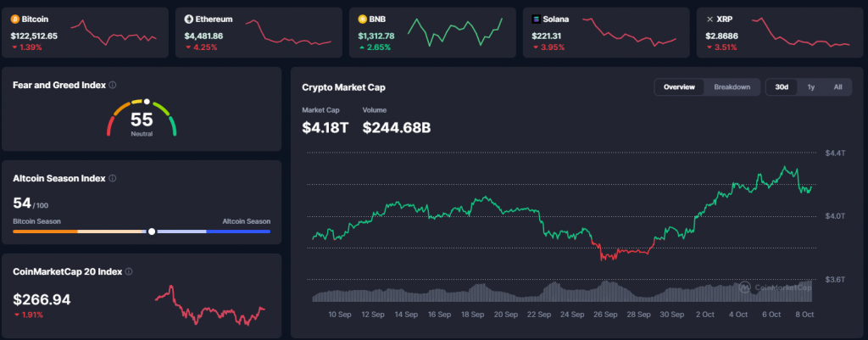Open Altcoin Season Index info icon
This screenshot has height=340, width=868.
[x=113, y=179]
